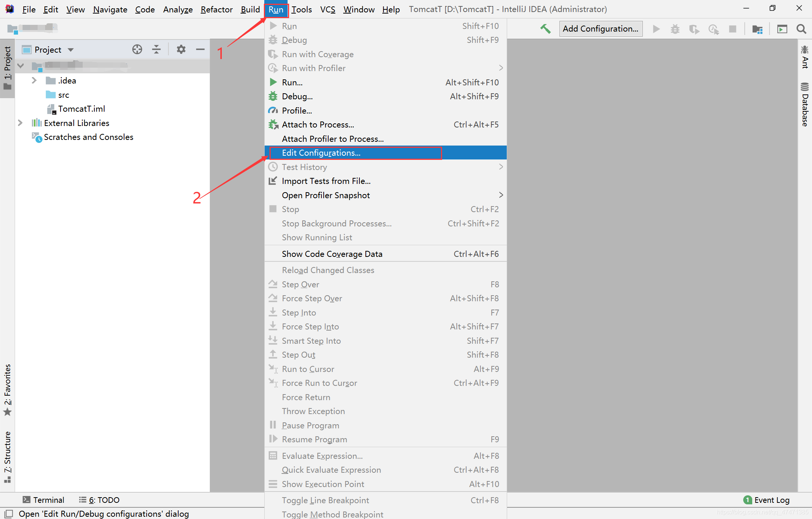Click the toolbar Debug bug icon

click(x=675, y=29)
